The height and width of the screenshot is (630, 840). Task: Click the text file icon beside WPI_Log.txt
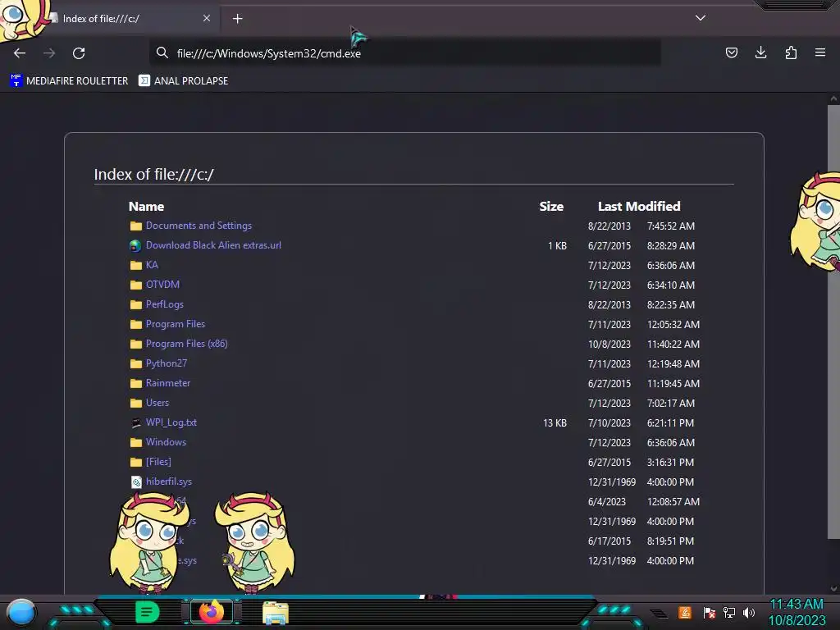click(x=136, y=422)
